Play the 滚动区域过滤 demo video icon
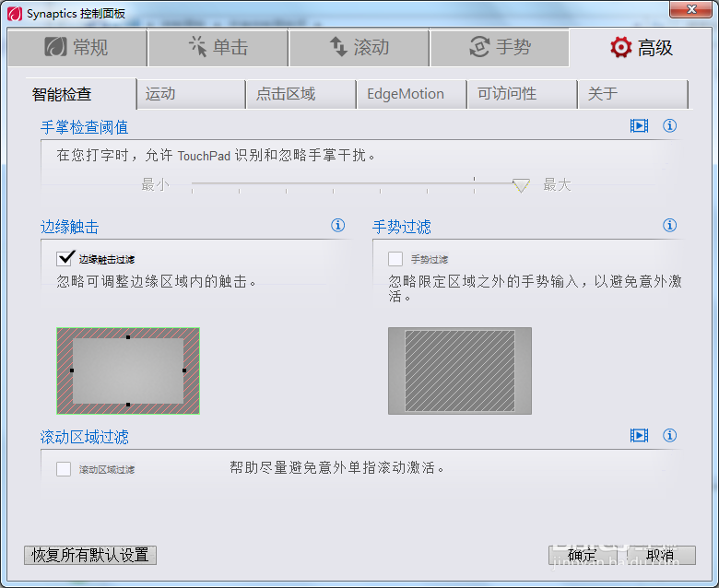719x588 pixels. tap(639, 435)
